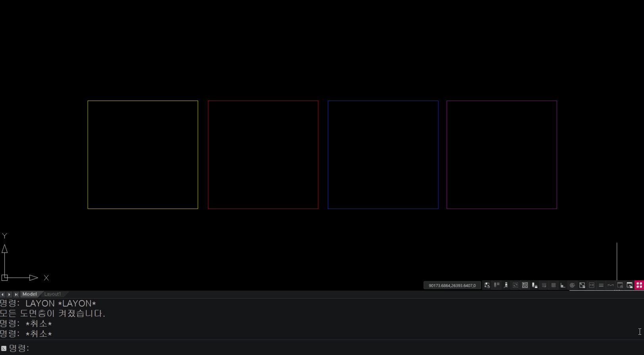Select the Model tab

click(x=30, y=294)
